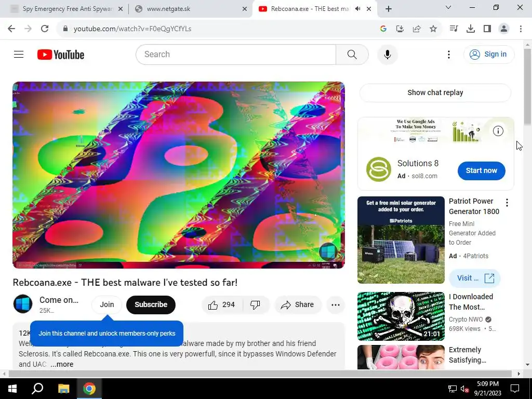532x399 pixels.
Task: Mute the tab via speaker icon
Action: point(357,9)
